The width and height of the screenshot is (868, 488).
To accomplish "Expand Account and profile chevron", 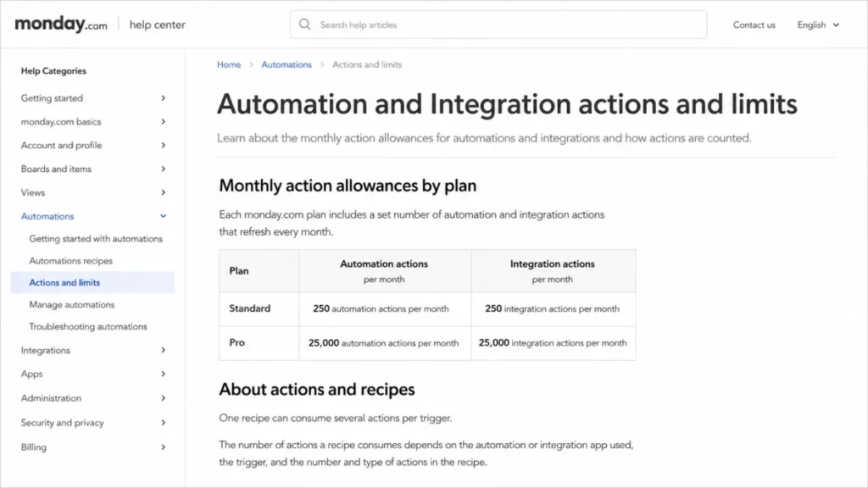I will coord(164,145).
